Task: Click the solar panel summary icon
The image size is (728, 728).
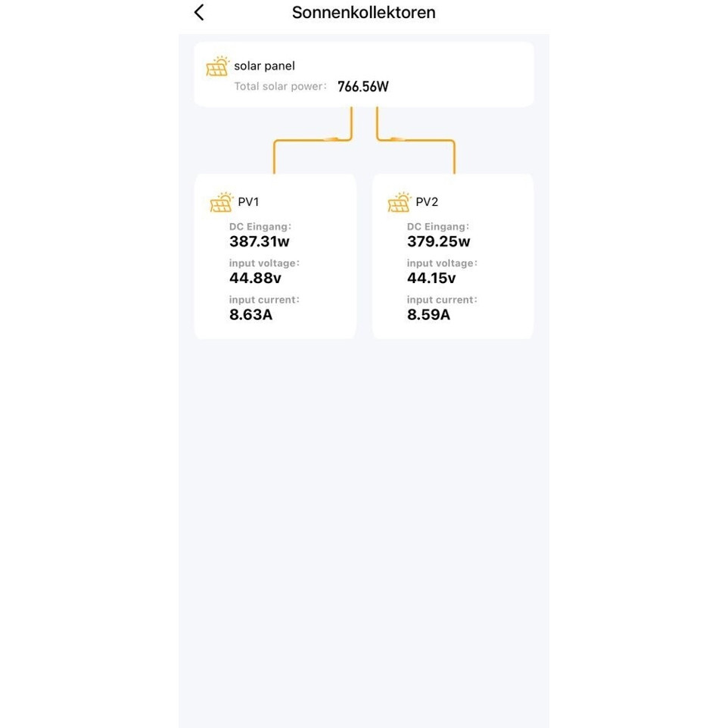Action: pos(217,67)
